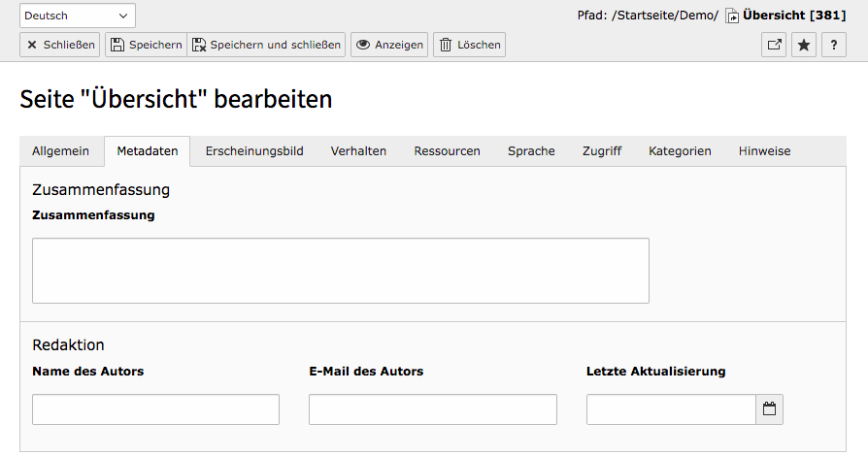Go to the Verhalten tab
Screen dimensions: 868x456
358,151
